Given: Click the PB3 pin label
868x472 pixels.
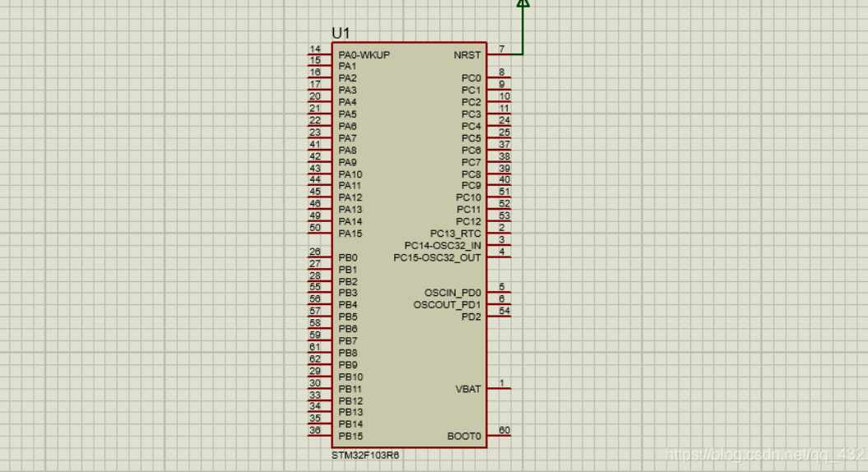Looking at the screenshot, I should tap(348, 293).
